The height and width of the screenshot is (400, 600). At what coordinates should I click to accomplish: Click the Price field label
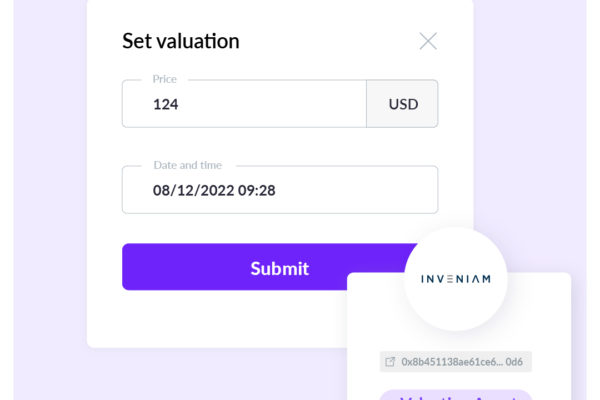tap(165, 79)
